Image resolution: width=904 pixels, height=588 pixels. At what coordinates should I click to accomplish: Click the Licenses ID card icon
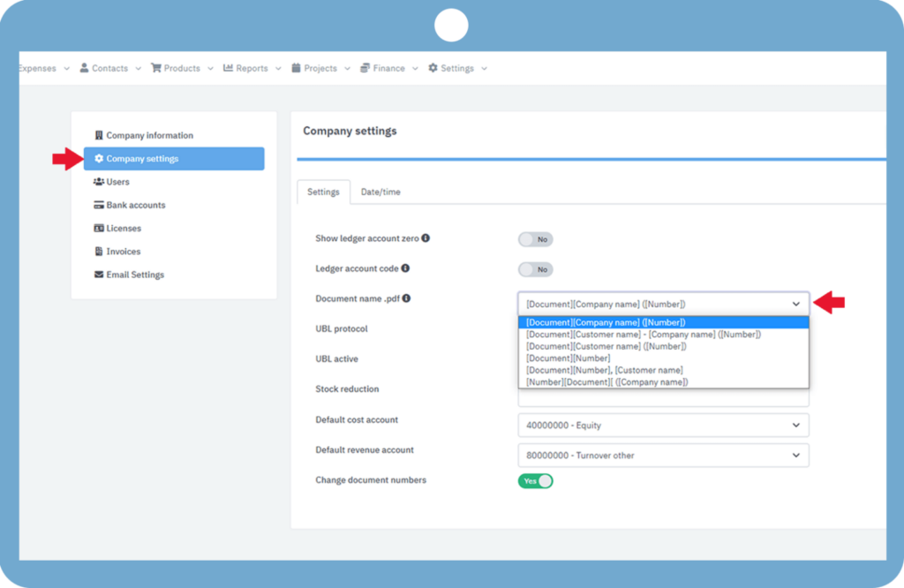[x=99, y=229]
